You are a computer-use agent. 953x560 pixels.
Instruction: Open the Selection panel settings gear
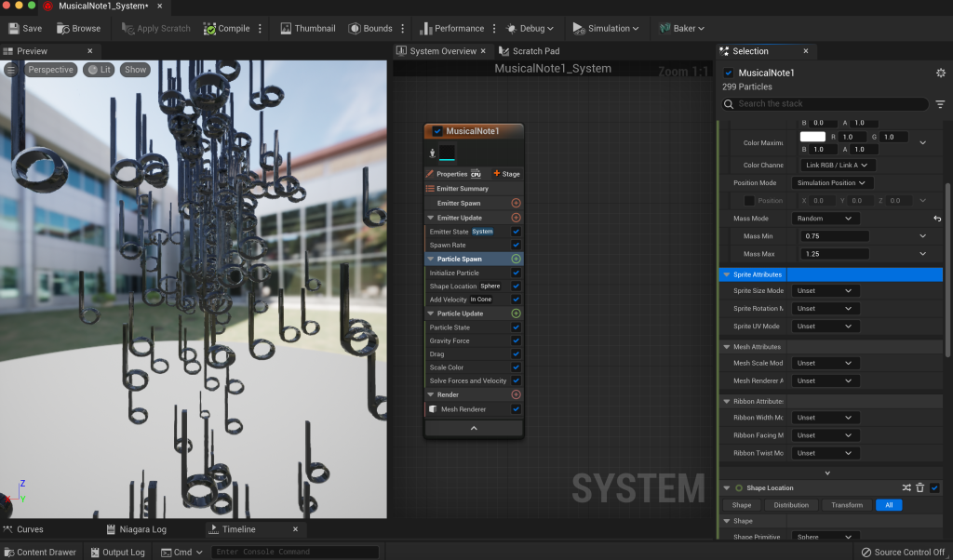940,73
